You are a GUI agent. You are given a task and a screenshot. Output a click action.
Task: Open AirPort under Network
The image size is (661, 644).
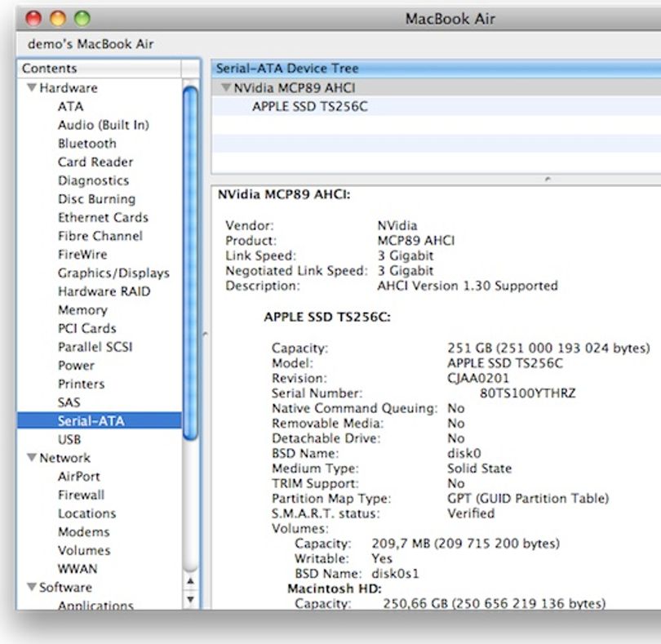click(79, 476)
